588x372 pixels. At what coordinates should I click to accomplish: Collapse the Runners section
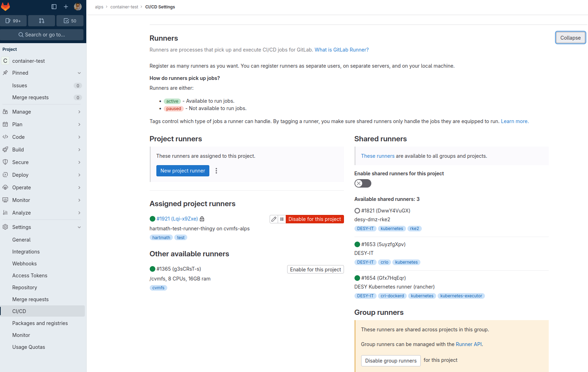coord(570,38)
